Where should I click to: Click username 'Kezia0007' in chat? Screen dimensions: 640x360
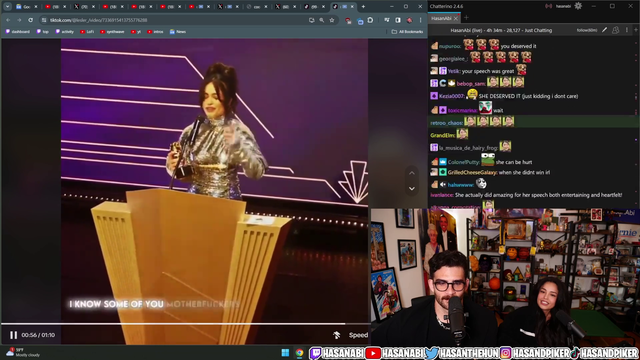click(452, 96)
